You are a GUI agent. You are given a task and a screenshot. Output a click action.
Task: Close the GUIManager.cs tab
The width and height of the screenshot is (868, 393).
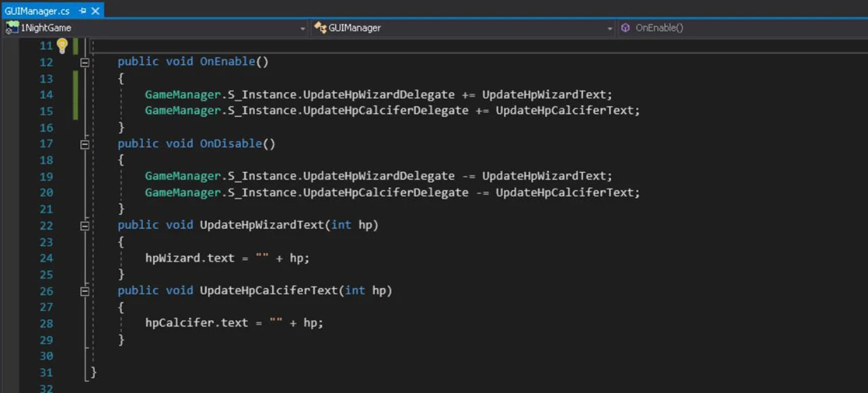[x=96, y=11]
